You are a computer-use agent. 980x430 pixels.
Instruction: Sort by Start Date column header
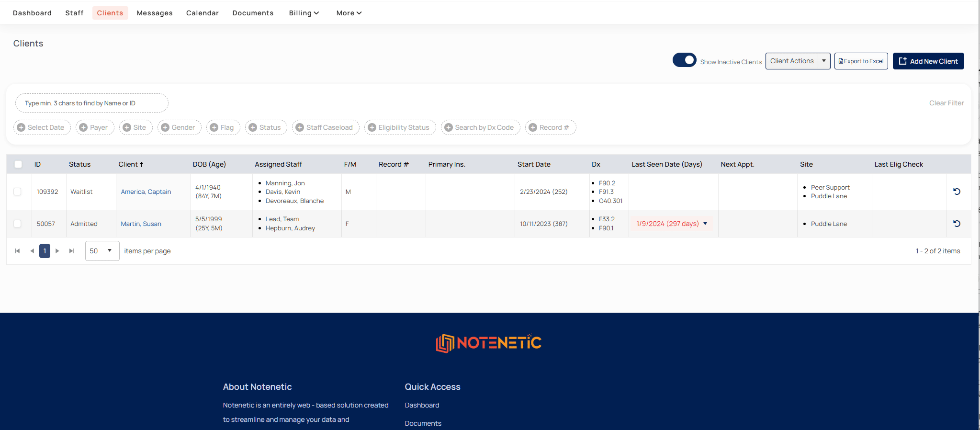(534, 164)
